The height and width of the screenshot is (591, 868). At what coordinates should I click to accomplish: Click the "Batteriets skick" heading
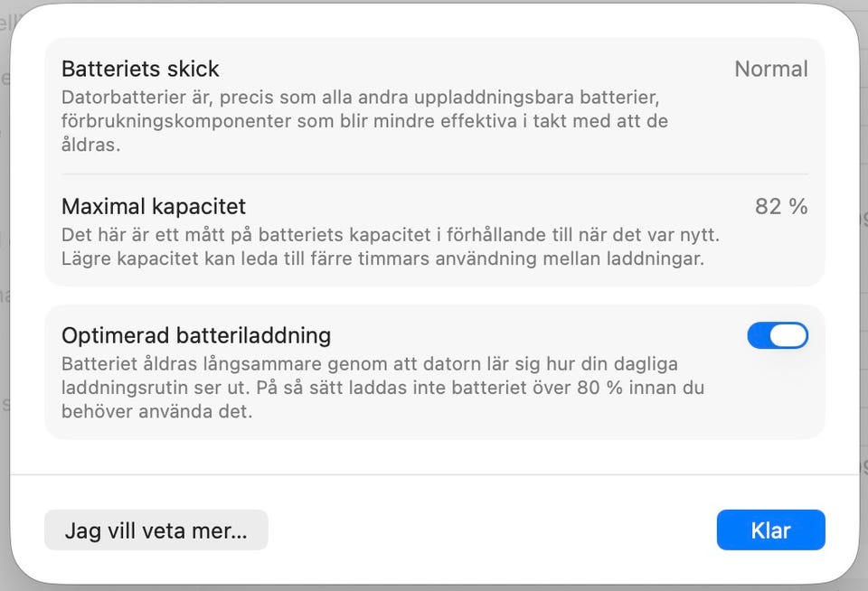pos(140,69)
